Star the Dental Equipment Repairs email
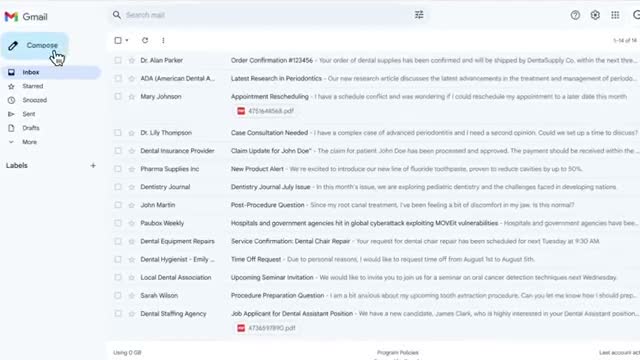 [x=131, y=241]
